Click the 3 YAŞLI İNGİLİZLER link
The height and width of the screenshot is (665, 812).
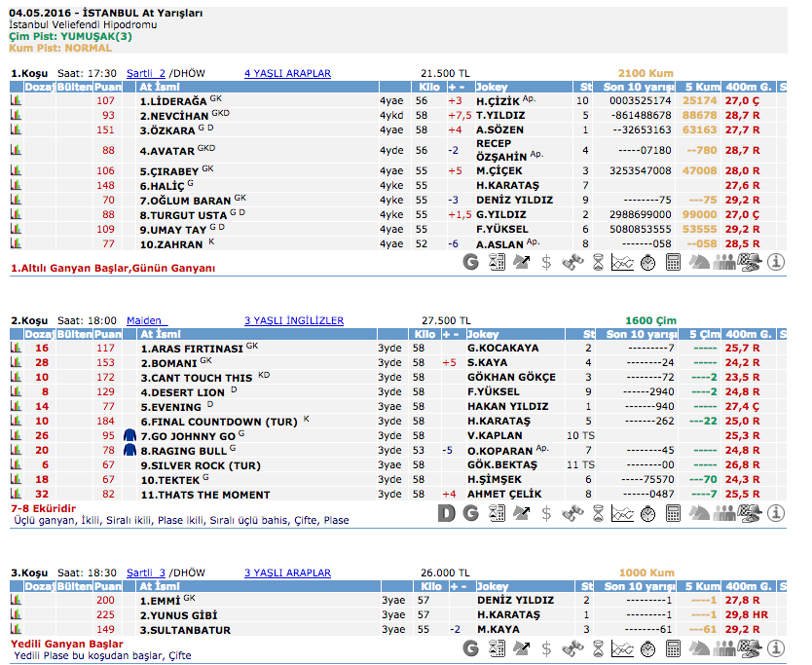point(293,320)
